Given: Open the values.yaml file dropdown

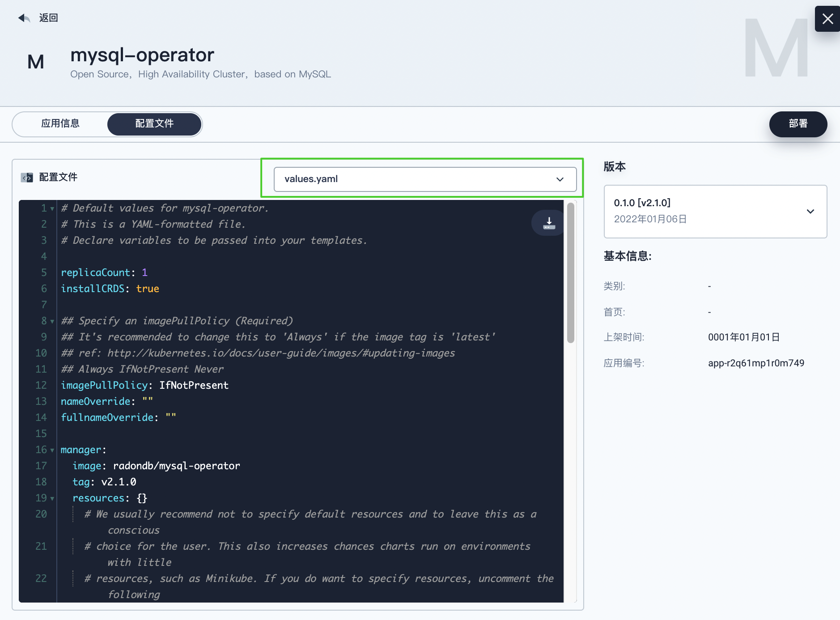Looking at the screenshot, I should (x=425, y=179).
